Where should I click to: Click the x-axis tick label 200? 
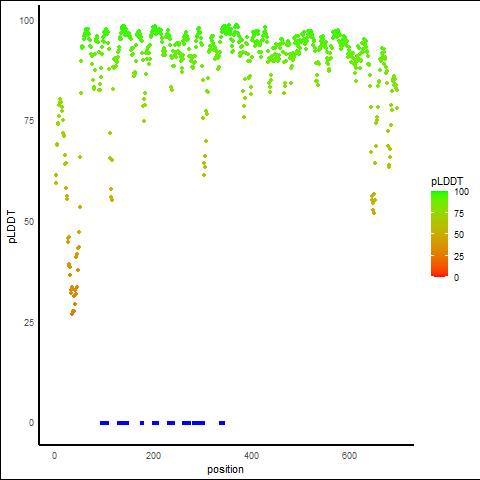tap(153, 455)
